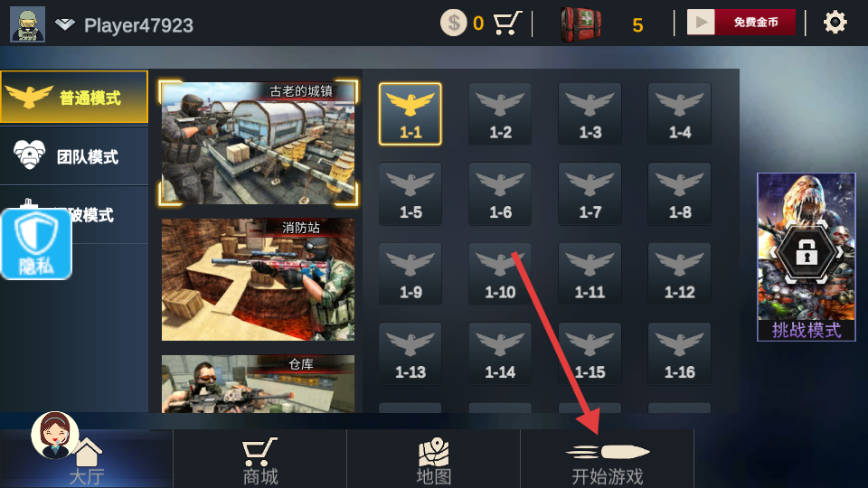The height and width of the screenshot is (488, 868).
Task: Select 普通模式 normal mode tab
Action: [x=74, y=98]
